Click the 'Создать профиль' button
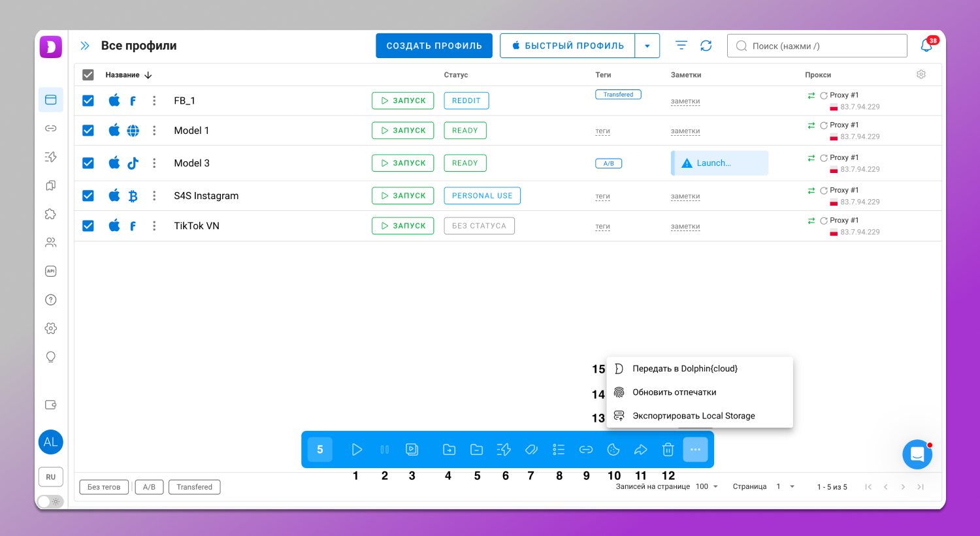 434,46
